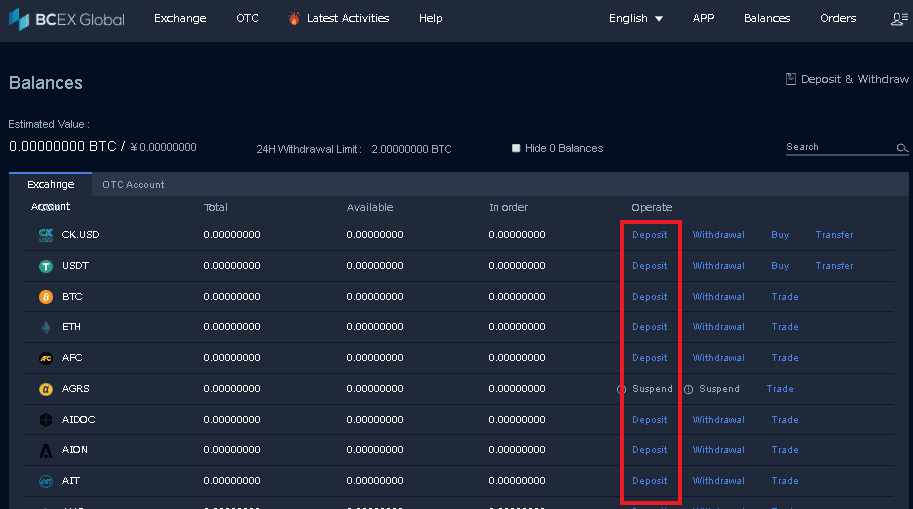Click Deposit for AIDOC
The width and height of the screenshot is (913, 509).
pos(650,419)
